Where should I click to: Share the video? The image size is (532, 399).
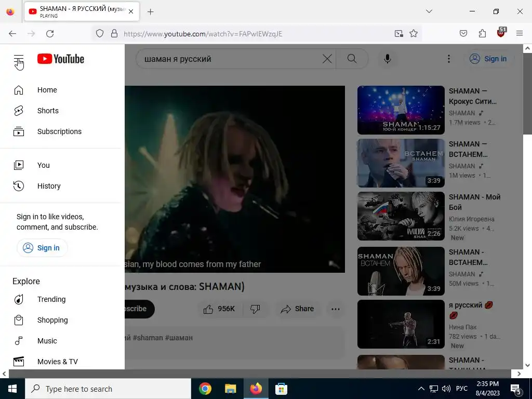(x=297, y=309)
